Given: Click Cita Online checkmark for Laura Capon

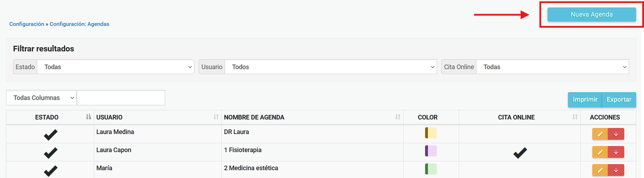Looking at the screenshot, I should click(x=520, y=153).
